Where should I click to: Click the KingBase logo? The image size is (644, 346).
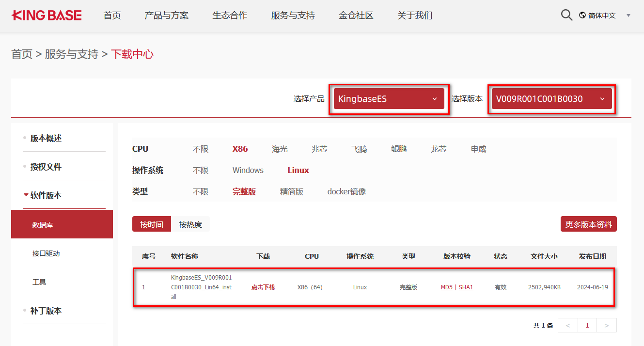(47, 16)
